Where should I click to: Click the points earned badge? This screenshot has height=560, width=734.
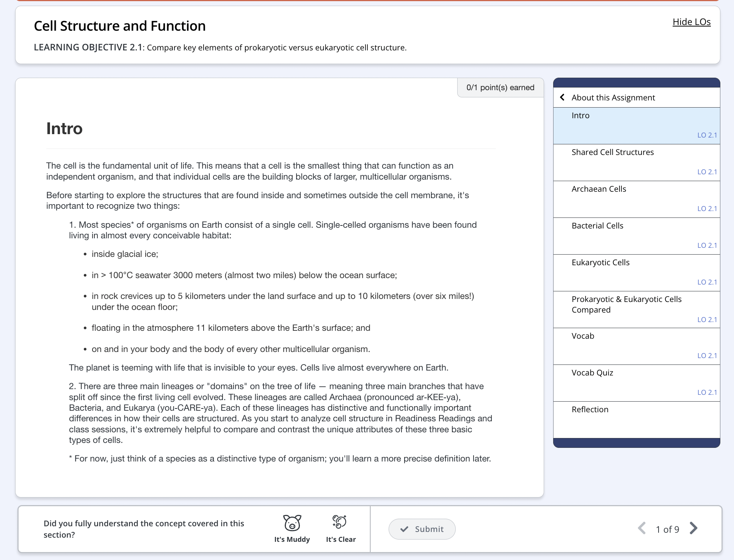500,88
